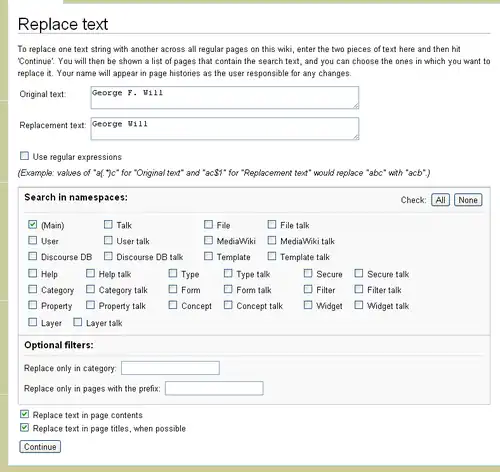Screen dimensions: 500x472
Task: Focus the Original text field
Action: [x=225, y=98]
